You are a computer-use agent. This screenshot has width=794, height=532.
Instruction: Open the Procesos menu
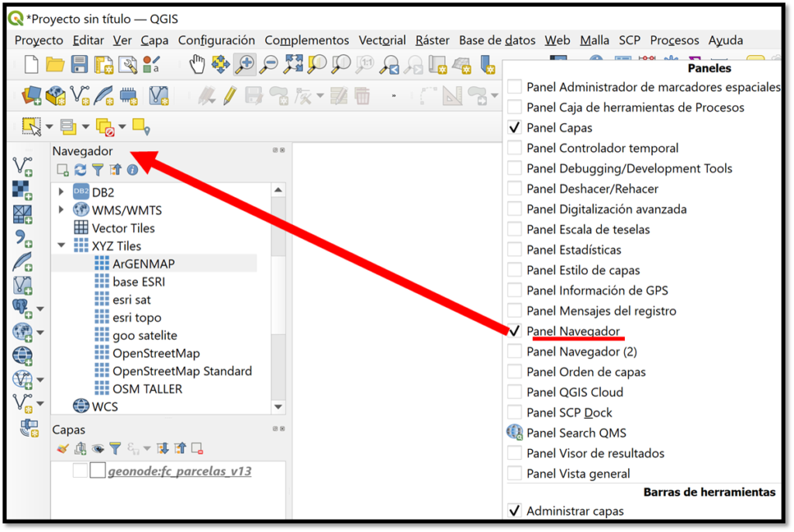675,40
